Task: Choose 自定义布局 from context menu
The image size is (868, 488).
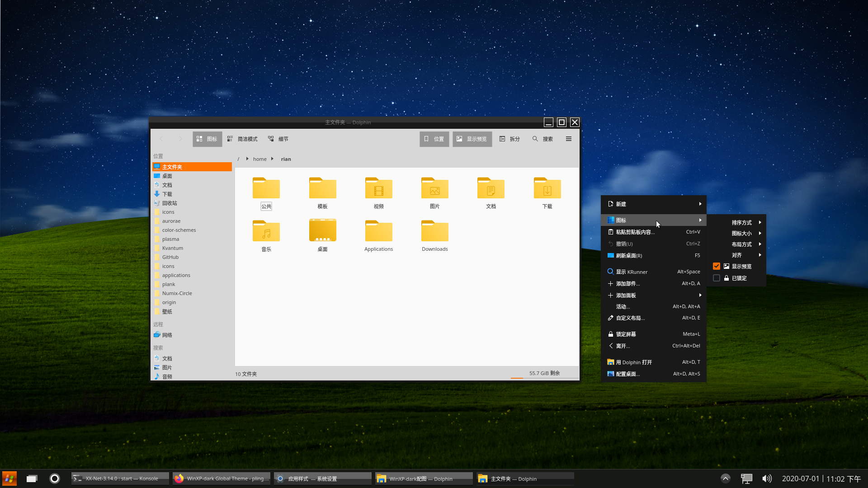Action: pyautogui.click(x=653, y=318)
